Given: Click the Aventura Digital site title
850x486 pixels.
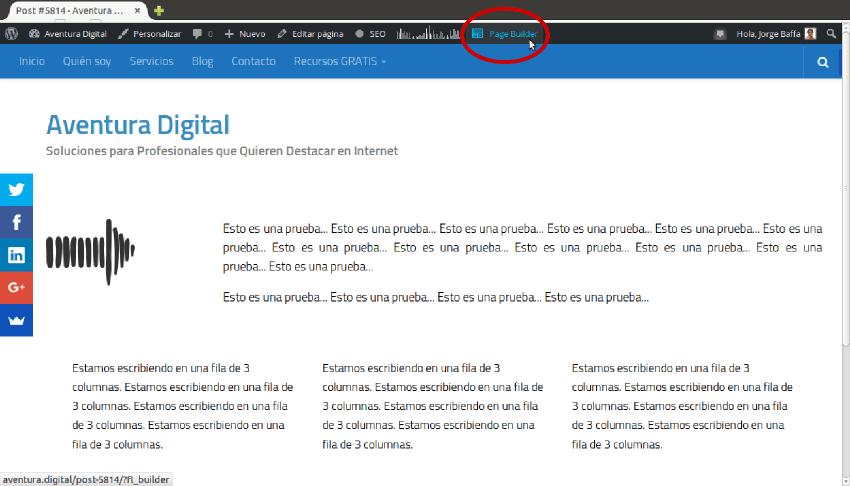Looking at the screenshot, I should pyautogui.click(x=138, y=125).
